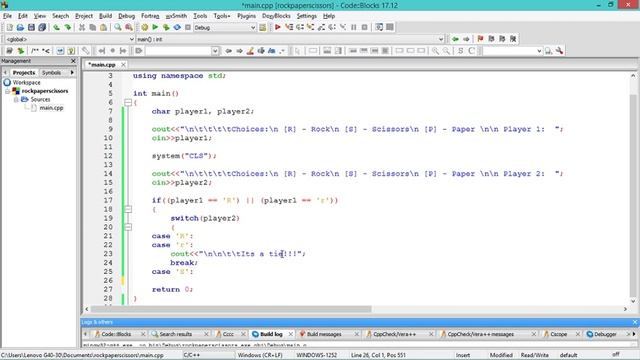Open the CppCheck/Vera++ messages tab
The height and width of the screenshot is (360, 640).
pyautogui.click(x=480, y=334)
